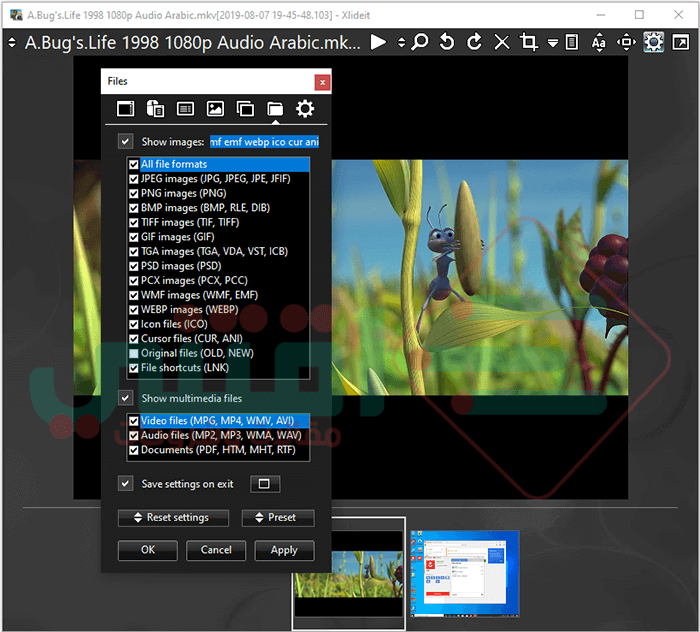Expand the dropdown arrow beside file list icon

tap(553, 44)
